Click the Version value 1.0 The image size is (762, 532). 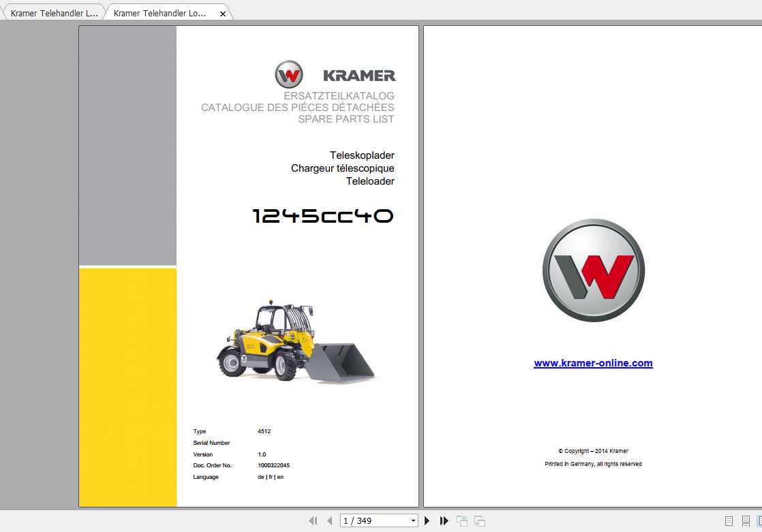point(262,455)
